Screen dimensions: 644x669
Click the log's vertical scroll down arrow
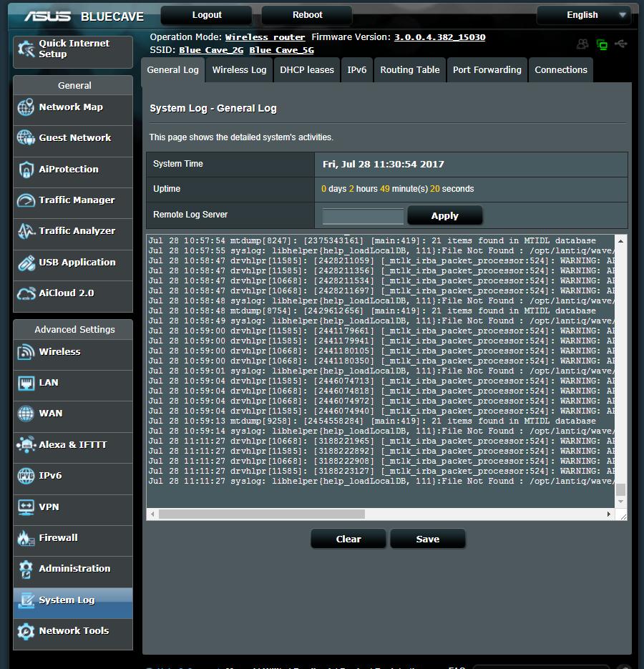(621, 502)
